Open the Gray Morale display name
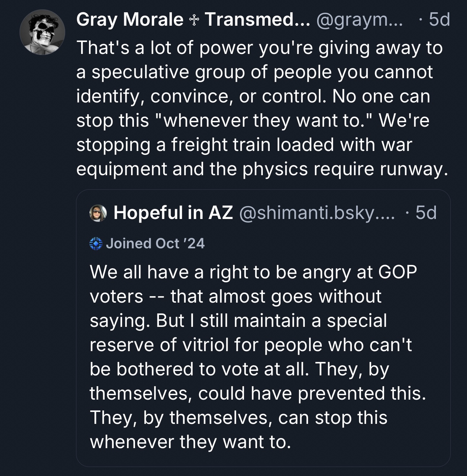 pos(130,20)
